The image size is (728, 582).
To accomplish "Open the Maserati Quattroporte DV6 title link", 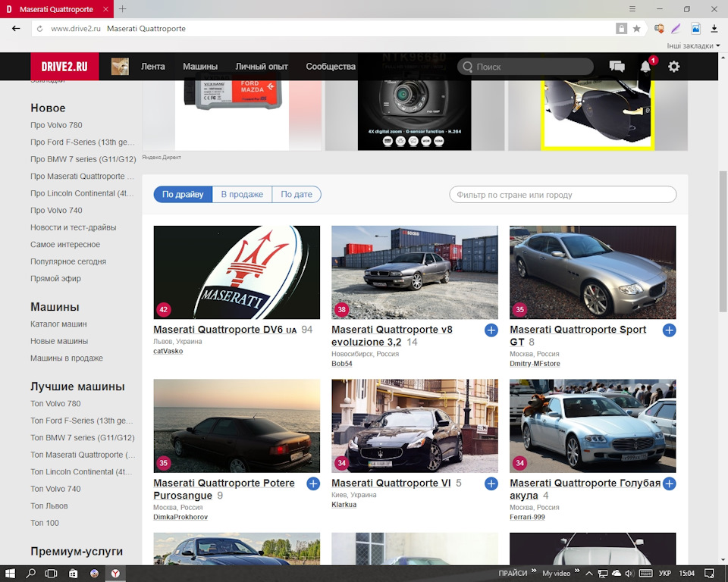I will click(224, 330).
